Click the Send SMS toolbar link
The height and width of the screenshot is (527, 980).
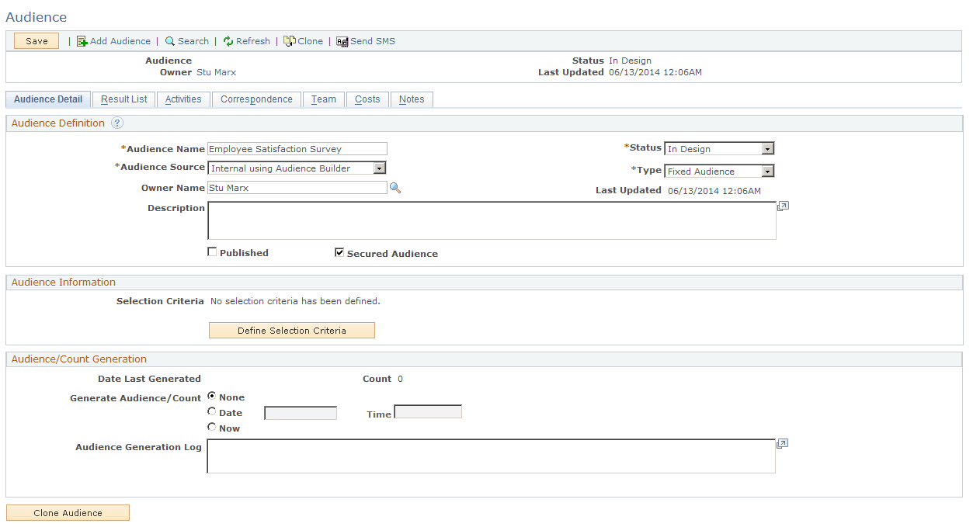373,41
